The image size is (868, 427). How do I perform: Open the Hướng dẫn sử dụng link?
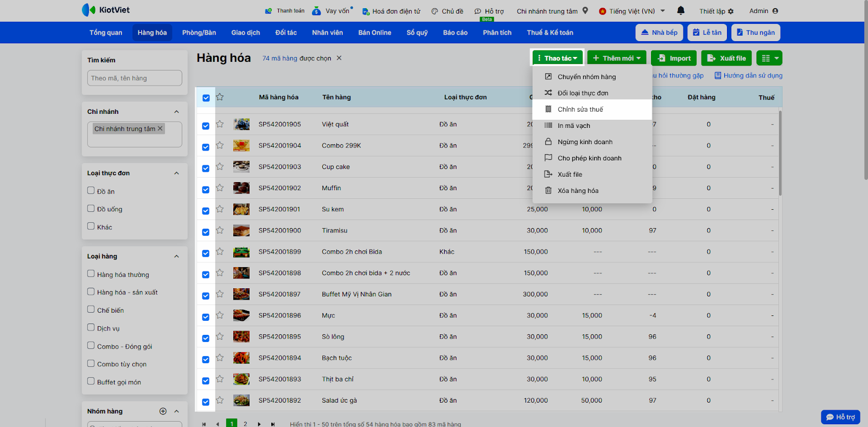(x=748, y=75)
